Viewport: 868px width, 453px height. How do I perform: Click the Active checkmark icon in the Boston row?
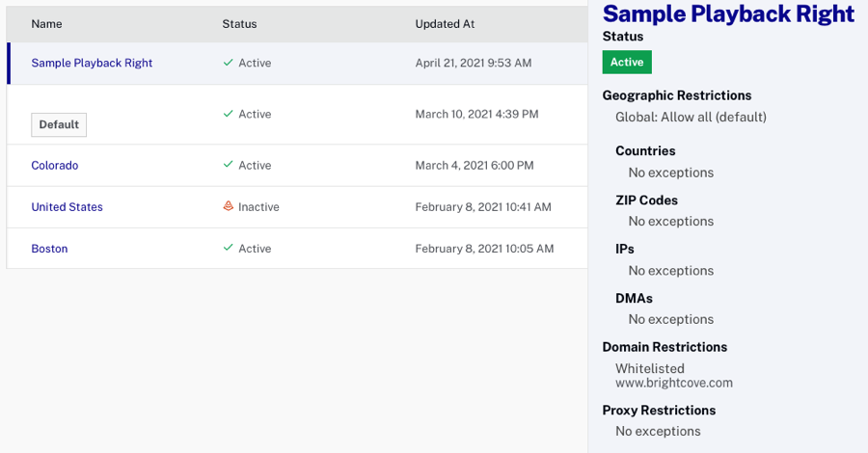point(228,248)
